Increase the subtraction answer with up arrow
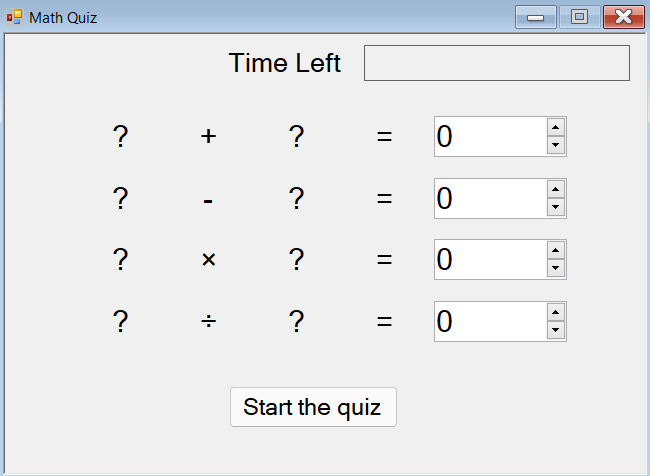 [556, 189]
